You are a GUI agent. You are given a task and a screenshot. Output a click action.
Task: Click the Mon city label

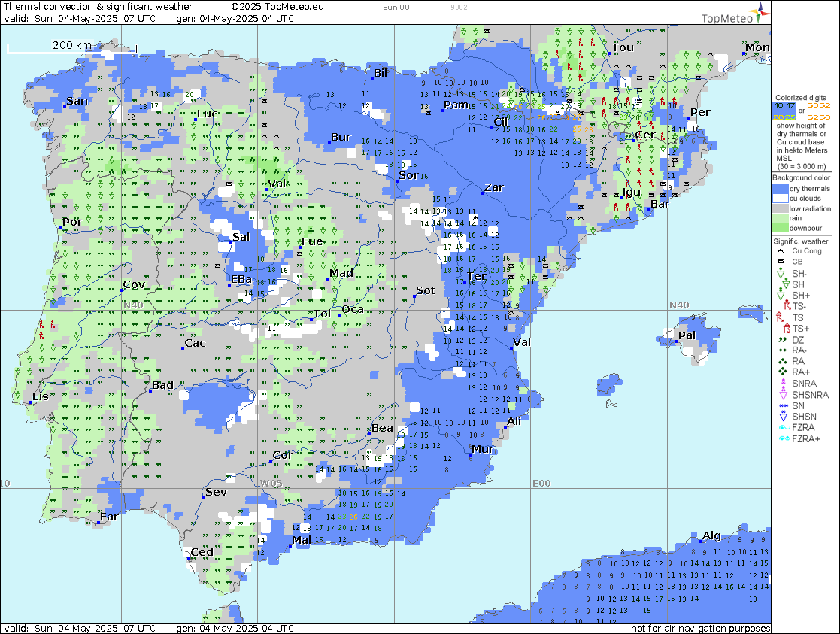click(x=757, y=47)
